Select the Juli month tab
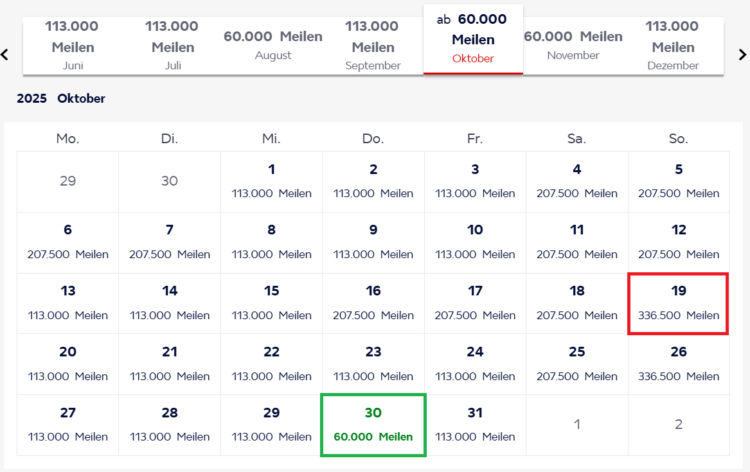The image size is (750, 472). point(172,45)
